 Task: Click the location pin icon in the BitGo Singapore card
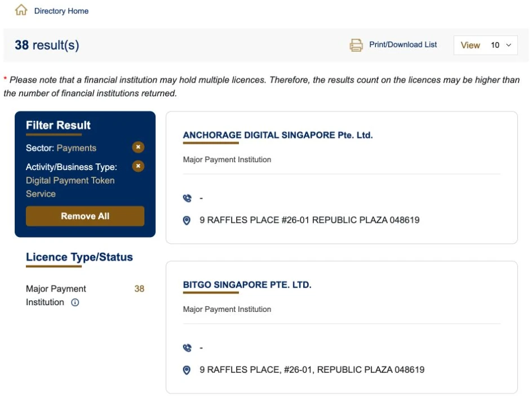[187, 370]
